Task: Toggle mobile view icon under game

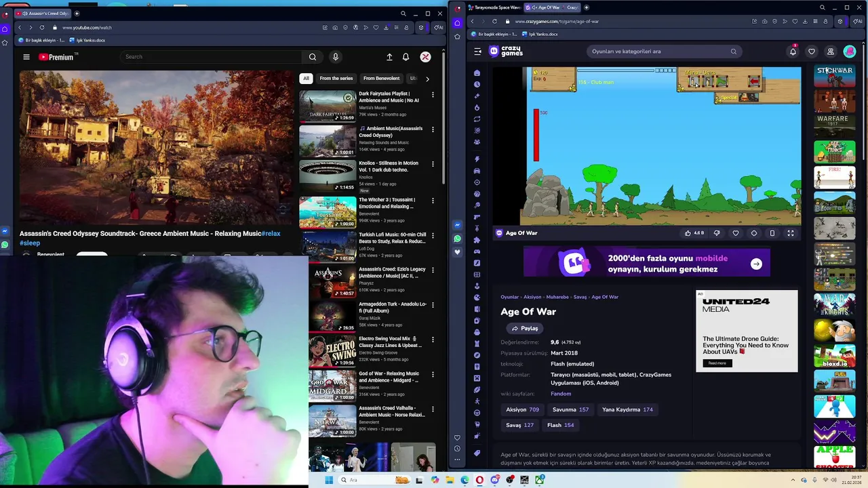Action: (x=772, y=233)
